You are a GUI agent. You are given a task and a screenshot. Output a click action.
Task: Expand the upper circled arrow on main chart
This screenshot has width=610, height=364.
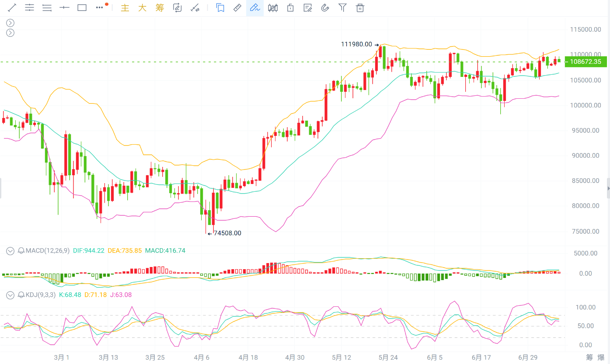10,23
